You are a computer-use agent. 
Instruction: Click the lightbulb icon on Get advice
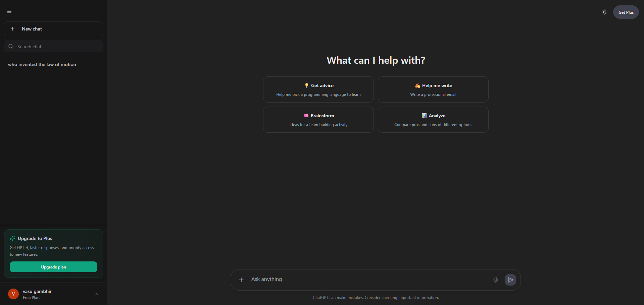click(x=306, y=85)
